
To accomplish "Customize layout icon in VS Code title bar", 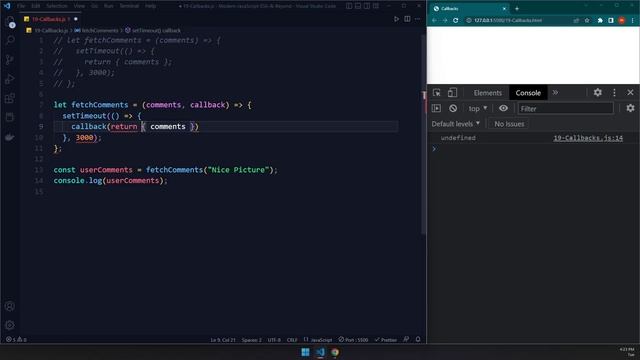I will pos(376,6).
